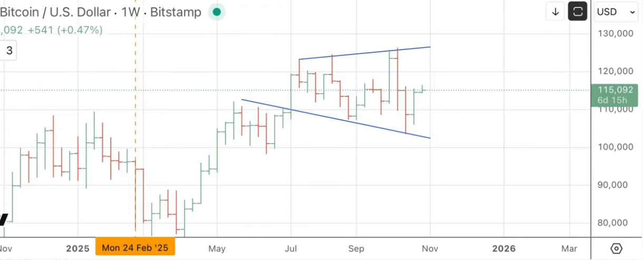Click the +541 (+0.47%) price change text
The image size is (644, 260).
pos(65,30)
